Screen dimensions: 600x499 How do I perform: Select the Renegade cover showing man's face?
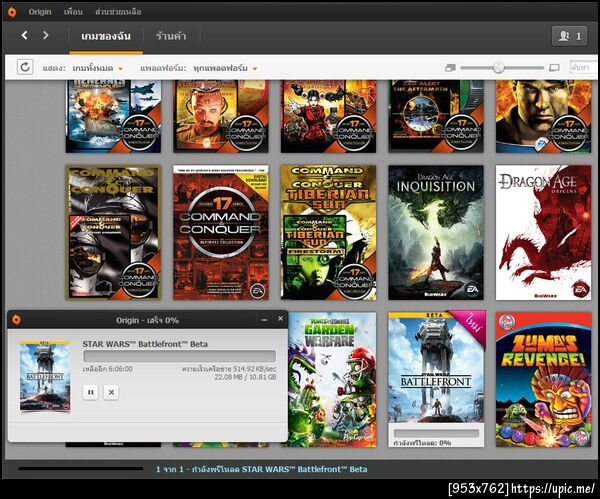[x=543, y=116]
